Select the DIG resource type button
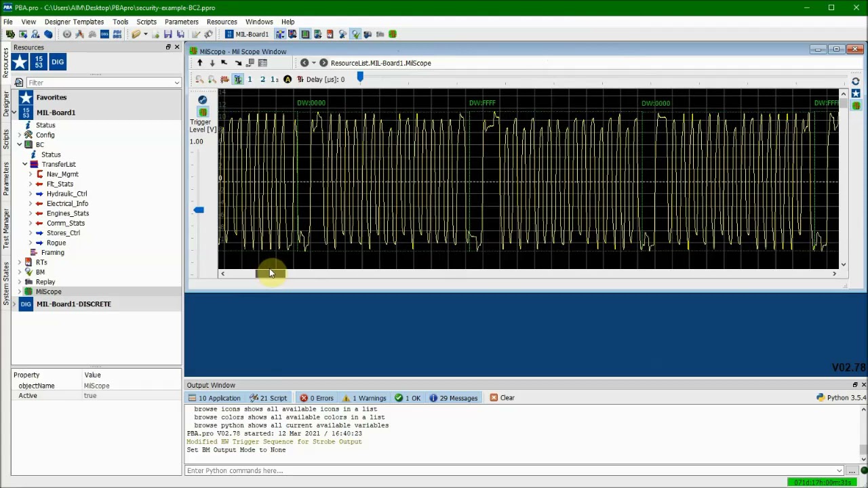Screen dimensions: 868x488 tap(58, 62)
